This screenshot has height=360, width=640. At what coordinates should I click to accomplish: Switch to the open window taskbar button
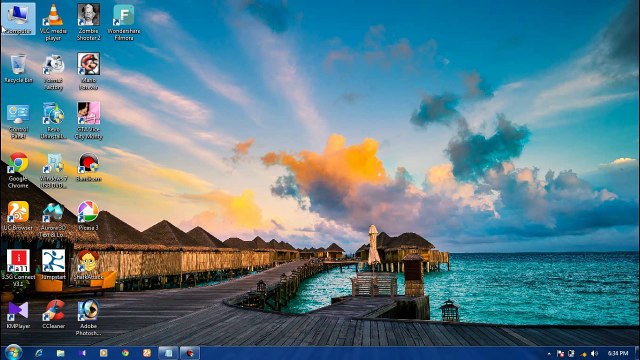coord(168,353)
